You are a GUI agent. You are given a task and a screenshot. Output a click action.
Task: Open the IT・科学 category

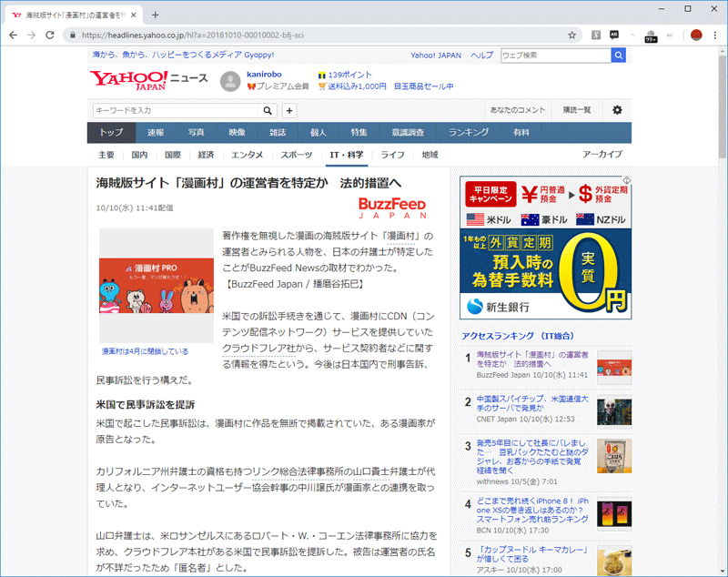(x=347, y=155)
